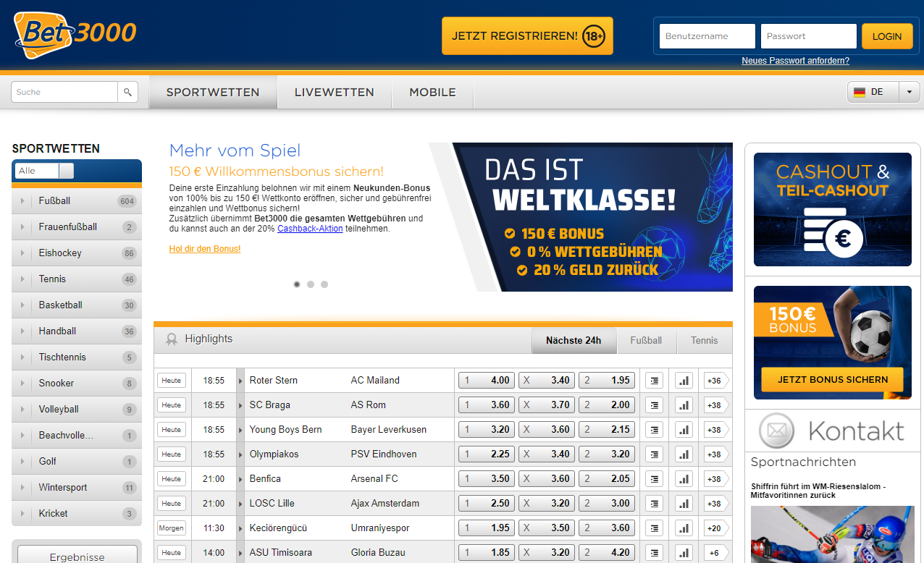This screenshot has height=563, width=924.
Task: Switch to Fußball highlights tab
Action: [646, 340]
